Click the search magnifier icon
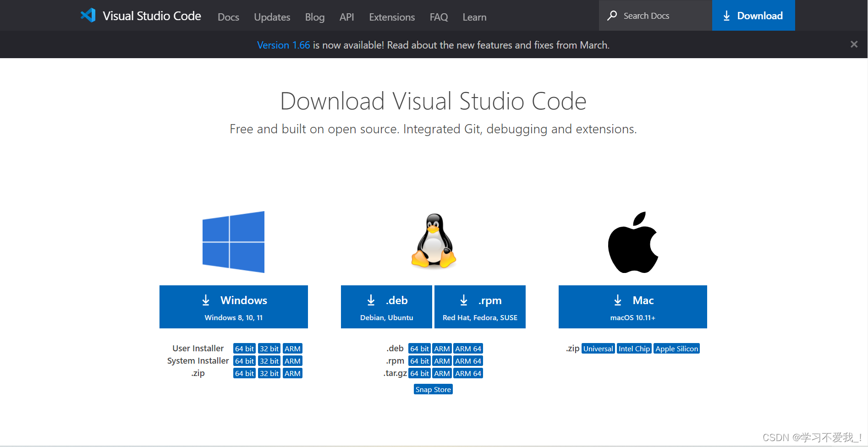This screenshot has height=447, width=868. (x=612, y=16)
